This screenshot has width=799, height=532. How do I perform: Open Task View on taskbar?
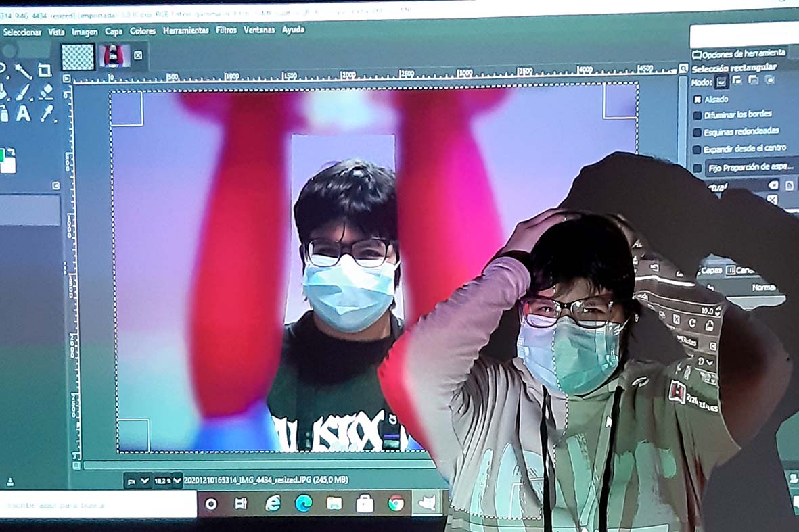(x=241, y=504)
